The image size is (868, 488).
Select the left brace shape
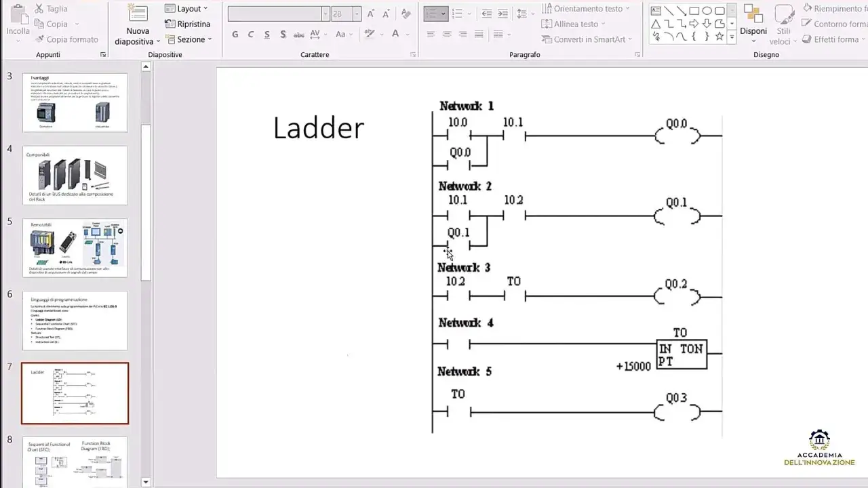694,37
